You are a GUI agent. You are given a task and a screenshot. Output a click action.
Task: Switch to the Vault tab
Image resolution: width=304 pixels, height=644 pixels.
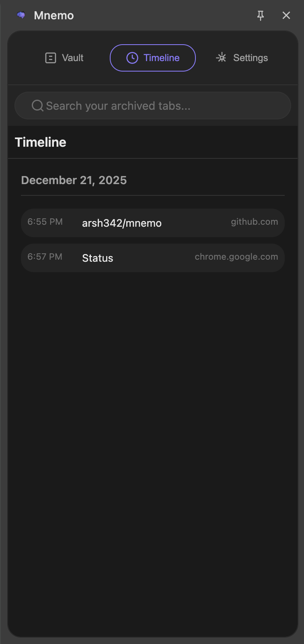[64, 57]
